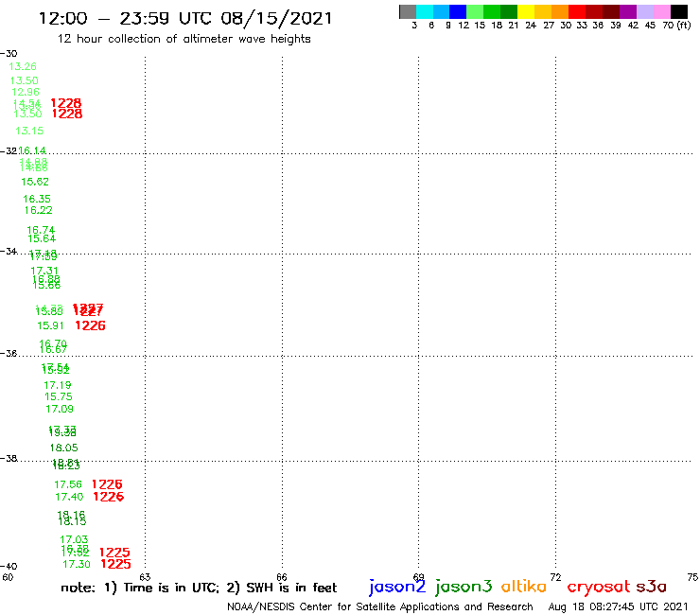
Task: Select the wave height value 16.74
Action: click(x=41, y=230)
